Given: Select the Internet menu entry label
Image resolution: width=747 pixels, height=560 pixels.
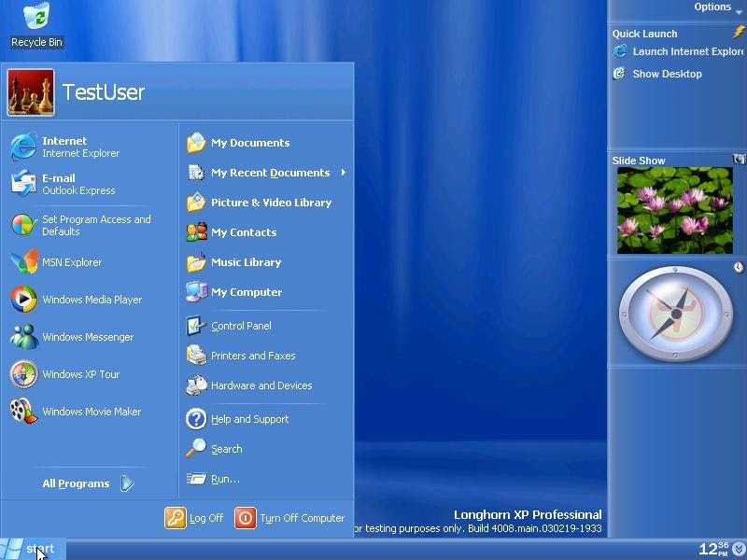Looking at the screenshot, I should [x=64, y=141].
